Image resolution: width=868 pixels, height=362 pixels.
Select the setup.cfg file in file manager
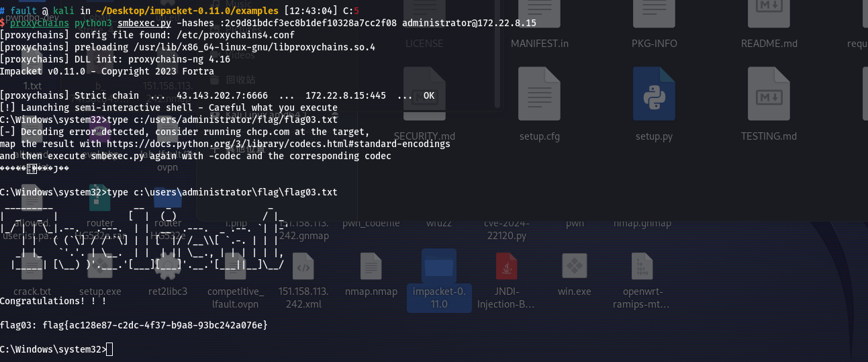click(539, 93)
